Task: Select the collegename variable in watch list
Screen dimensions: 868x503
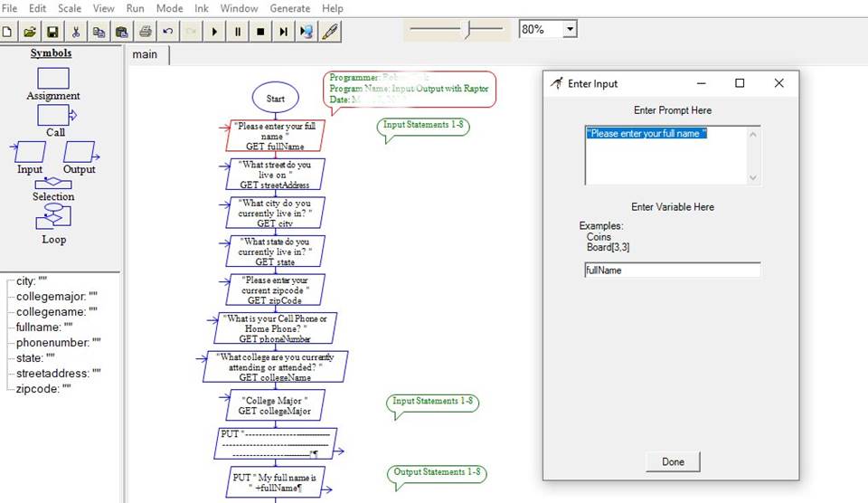Action: pyautogui.click(x=56, y=312)
